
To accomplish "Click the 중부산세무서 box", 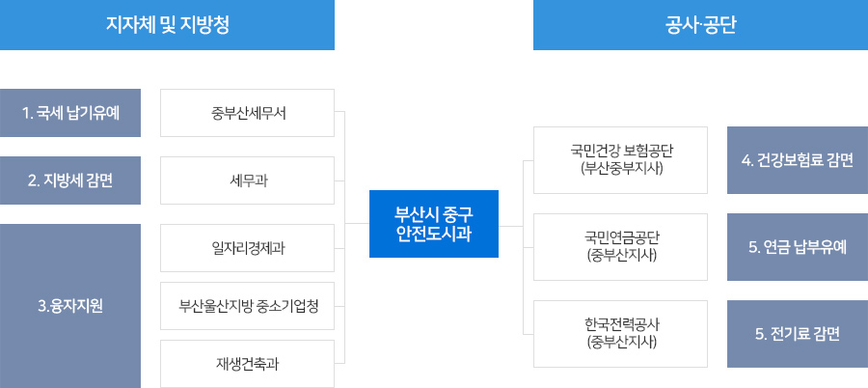I will coord(248,113).
